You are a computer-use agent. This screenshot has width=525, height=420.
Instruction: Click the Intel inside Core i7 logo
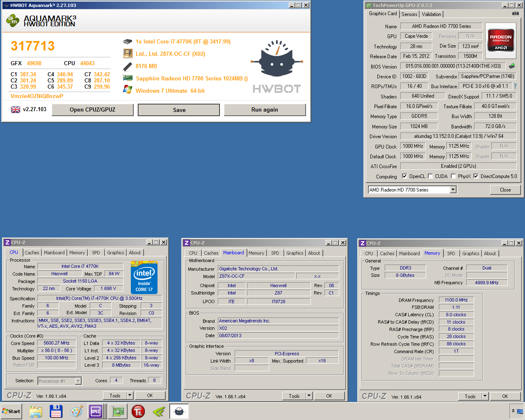point(144,277)
